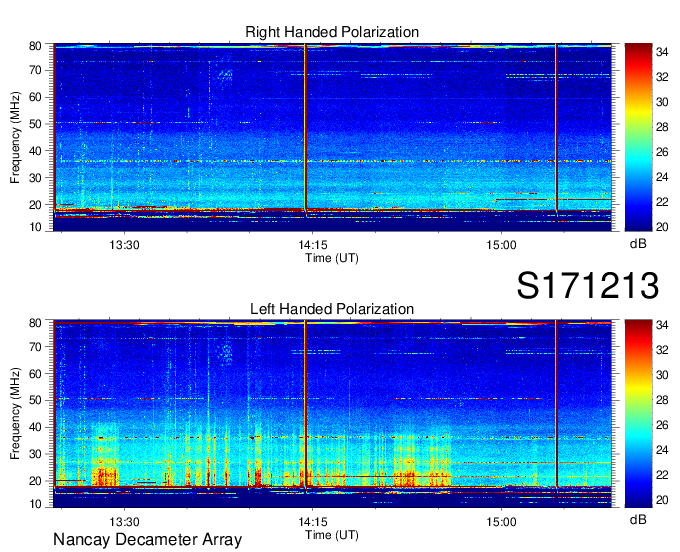
Task: Click the 50 MHz tick on the right-handed plot
Action: click(x=35, y=124)
